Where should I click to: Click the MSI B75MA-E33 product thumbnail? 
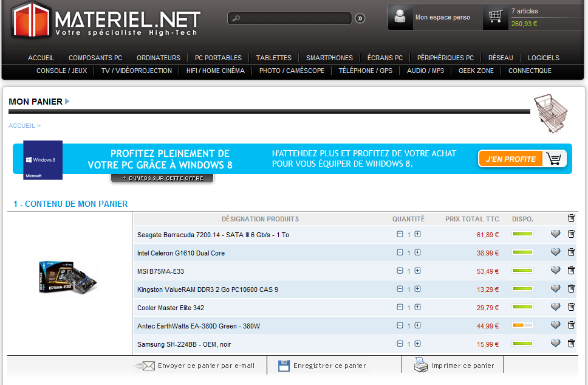click(x=68, y=277)
